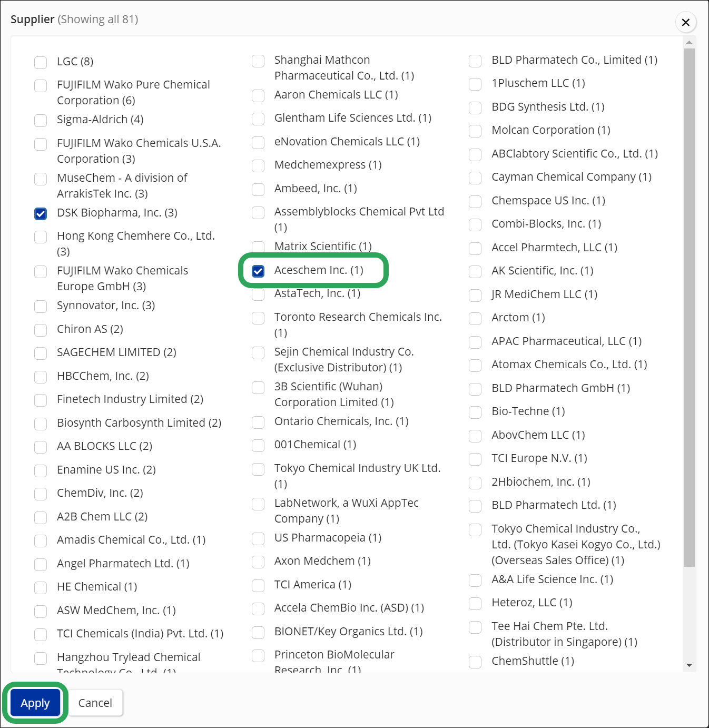Check the BDG Synthesis Ltd. checkbox
This screenshot has height=728, width=709.
click(x=475, y=108)
